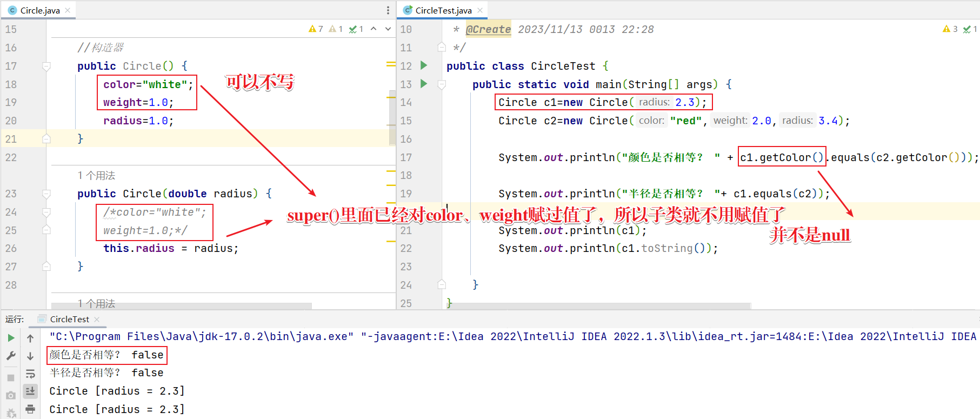Collapse main method fold at line 13
Screen dimensions: 980x419
point(442,84)
